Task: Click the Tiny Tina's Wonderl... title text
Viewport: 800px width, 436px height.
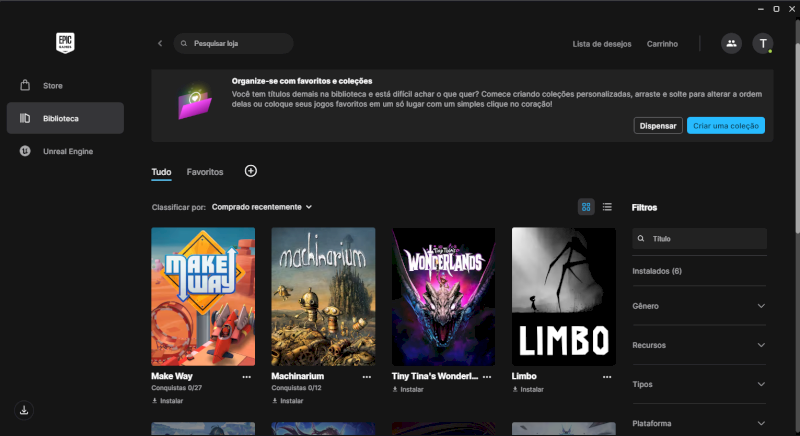Action: [435, 376]
